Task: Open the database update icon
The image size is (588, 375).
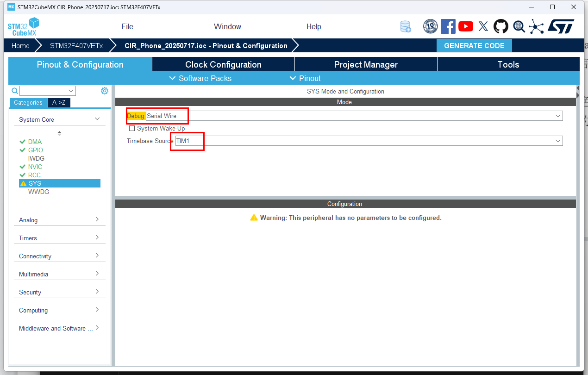Action: 406,26
